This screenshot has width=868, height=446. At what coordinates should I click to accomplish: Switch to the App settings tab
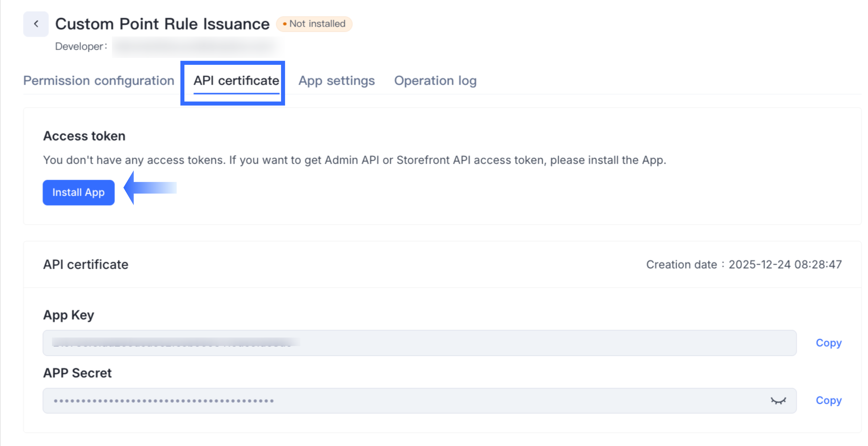pos(336,81)
